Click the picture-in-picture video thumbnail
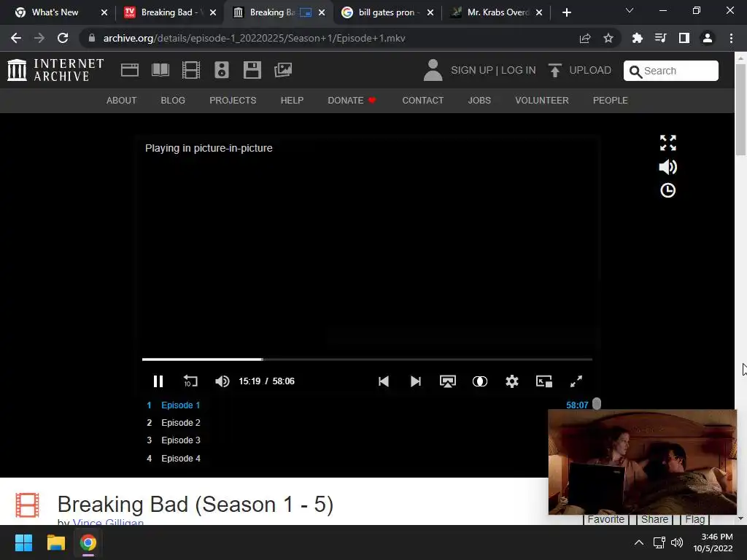The height and width of the screenshot is (560, 747). pos(642,462)
